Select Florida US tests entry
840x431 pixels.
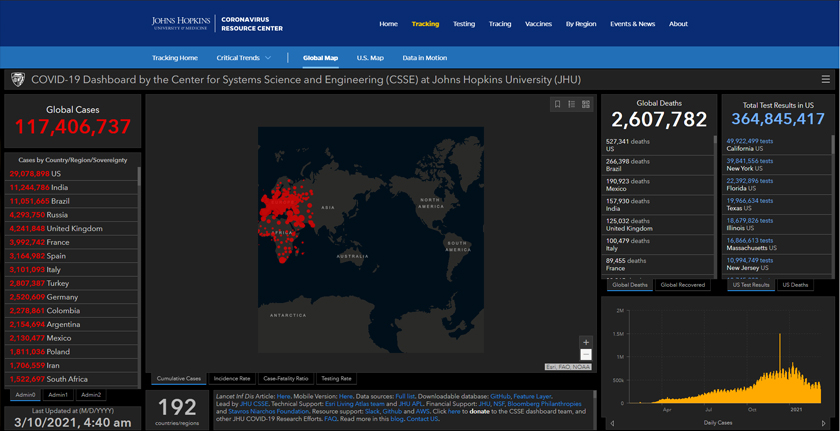(x=778, y=185)
